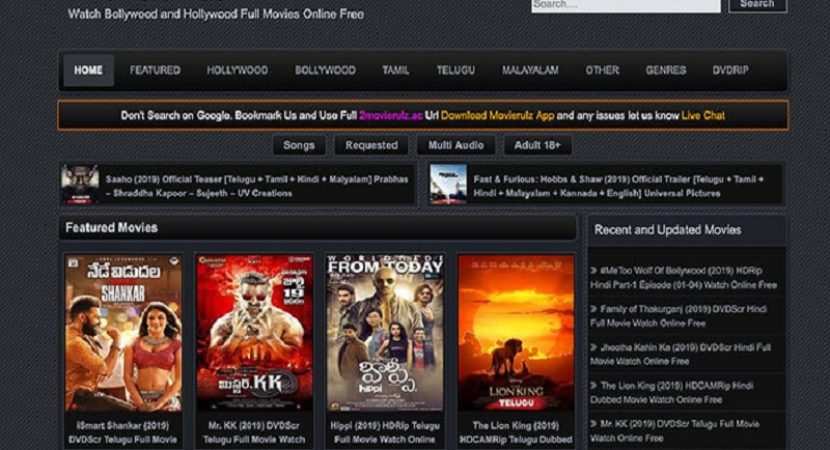Viewport: 830px width, 450px height.
Task: Go to the HOLLYWOOD section
Action: click(x=237, y=70)
